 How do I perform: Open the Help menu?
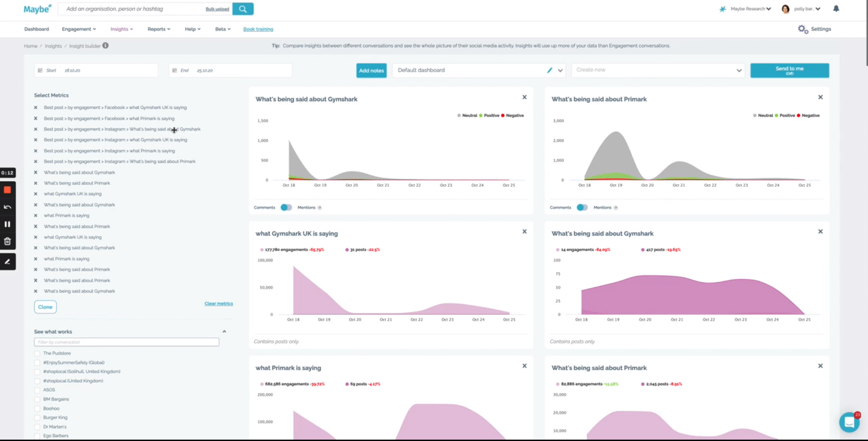click(192, 29)
